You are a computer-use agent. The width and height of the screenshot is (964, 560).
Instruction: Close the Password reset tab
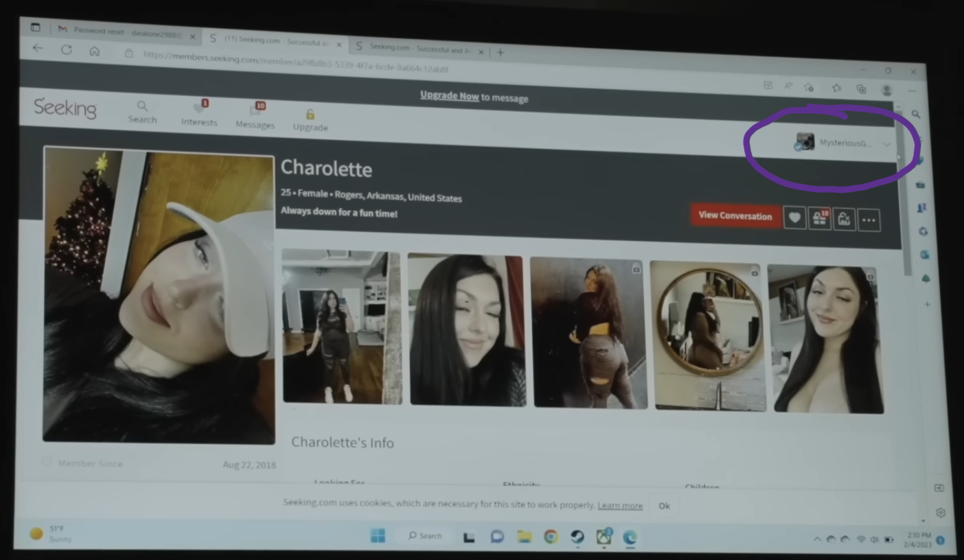click(x=192, y=36)
